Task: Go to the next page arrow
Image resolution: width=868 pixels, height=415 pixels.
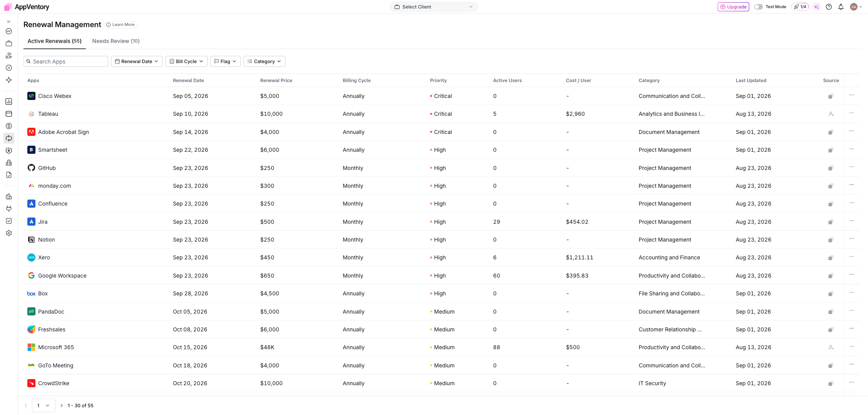Action: pyautogui.click(x=61, y=405)
